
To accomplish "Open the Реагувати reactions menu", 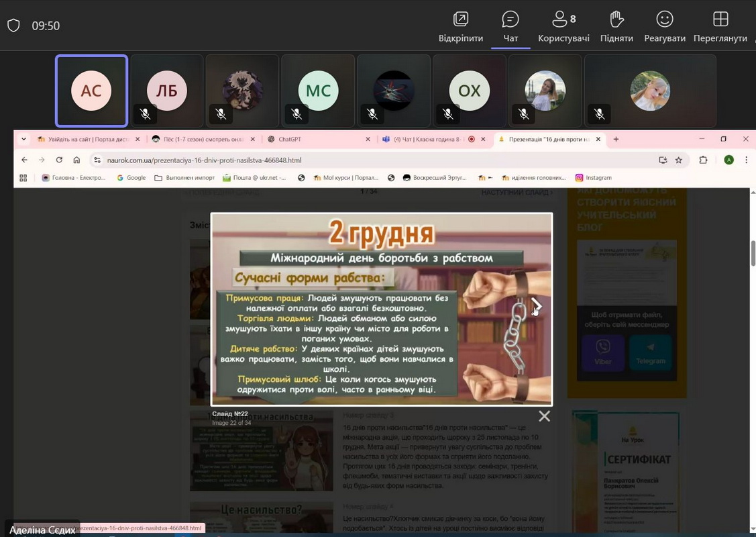I will [664, 26].
